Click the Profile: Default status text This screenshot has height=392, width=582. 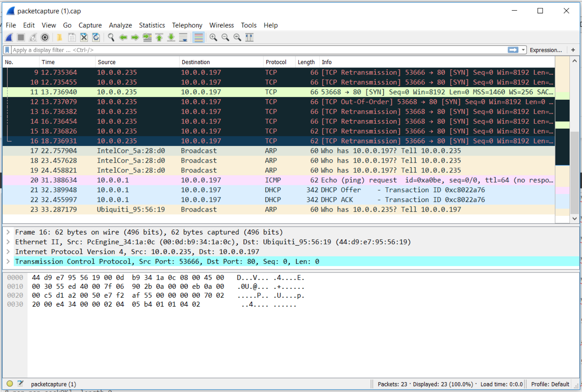[550, 384]
